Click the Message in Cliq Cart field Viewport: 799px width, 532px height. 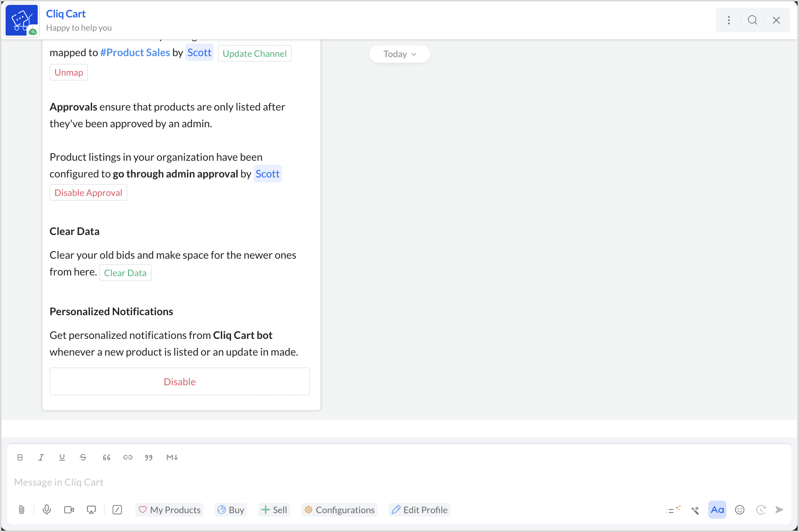click(x=209, y=482)
